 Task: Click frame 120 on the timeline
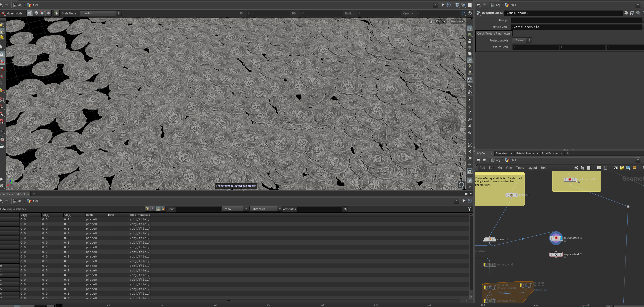point(322,305)
